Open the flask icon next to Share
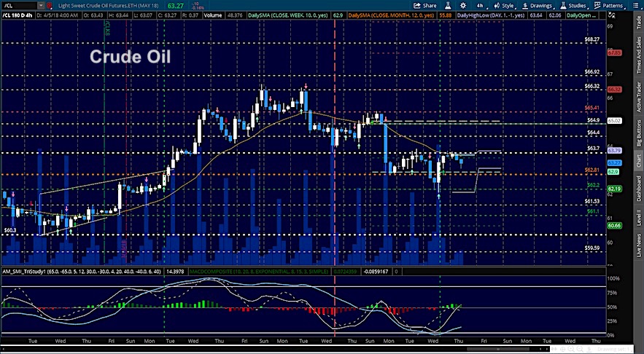The width and height of the screenshot is (644, 354). [447, 5]
